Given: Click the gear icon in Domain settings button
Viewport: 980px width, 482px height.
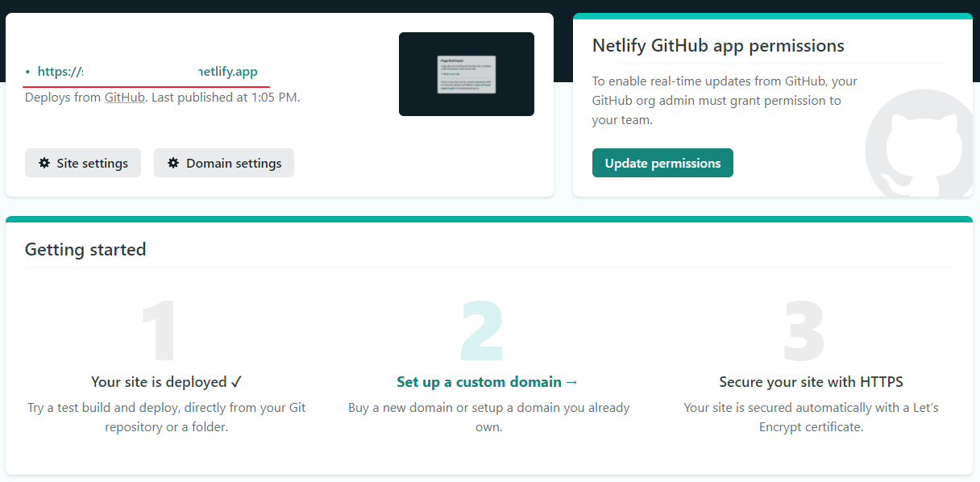Looking at the screenshot, I should (173, 163).
